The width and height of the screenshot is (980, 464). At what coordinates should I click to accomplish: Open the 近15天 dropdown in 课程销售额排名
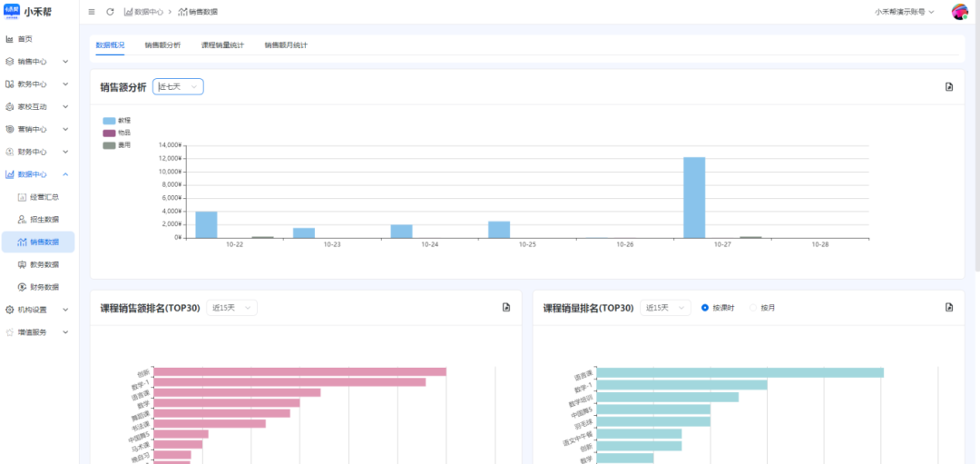231,308
